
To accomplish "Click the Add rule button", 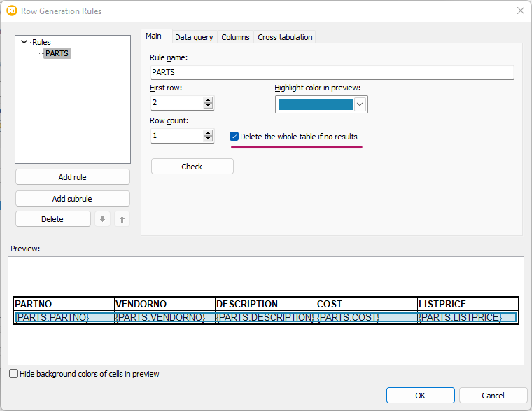I will 73,177.
